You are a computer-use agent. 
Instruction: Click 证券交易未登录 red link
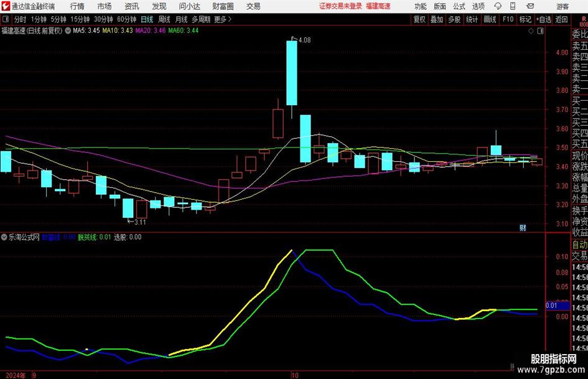pyautogui.click(x=340, y=6)
